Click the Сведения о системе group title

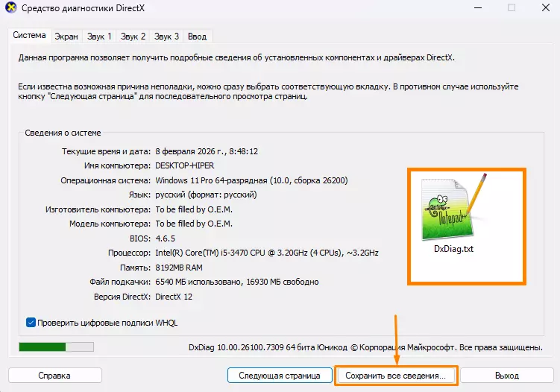(63, 133)
